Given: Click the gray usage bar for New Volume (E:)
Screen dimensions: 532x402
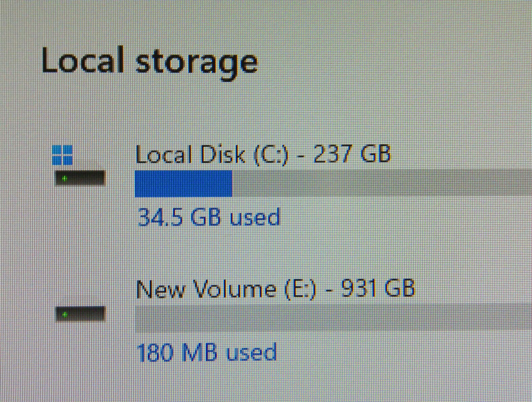Looking at the screenshot, I should [x=332, y=316].
